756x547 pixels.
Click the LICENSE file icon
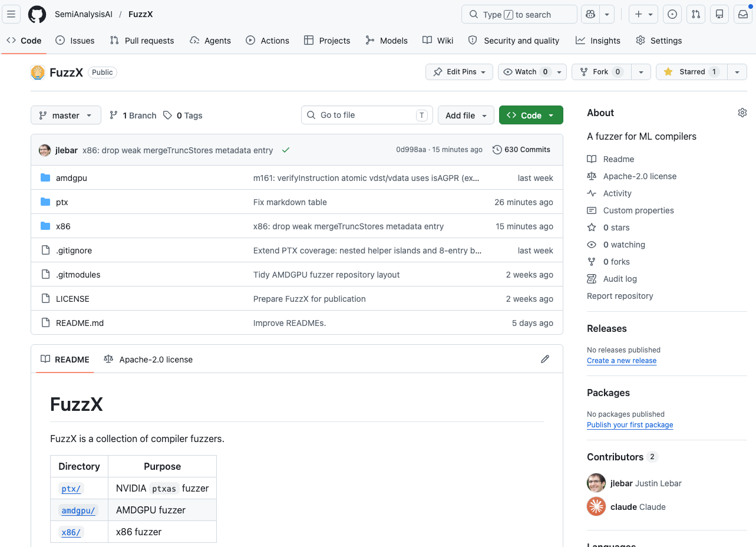45,298
